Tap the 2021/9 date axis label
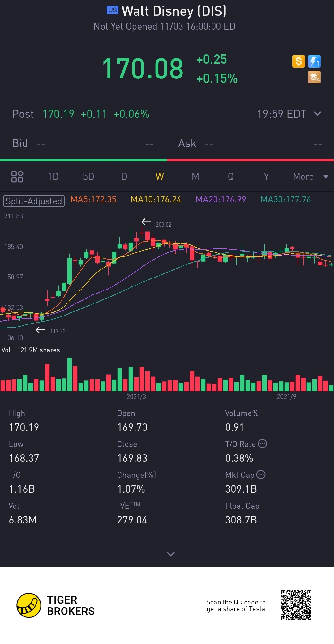 point(286,396)
